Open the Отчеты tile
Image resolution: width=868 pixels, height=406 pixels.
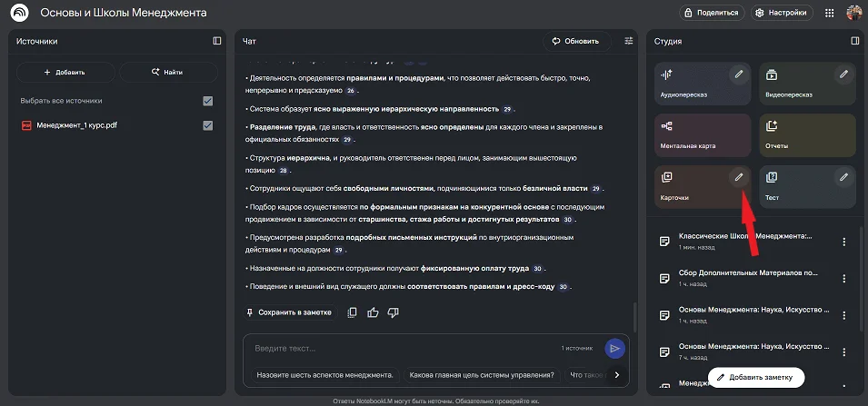(x=807, y=134)
